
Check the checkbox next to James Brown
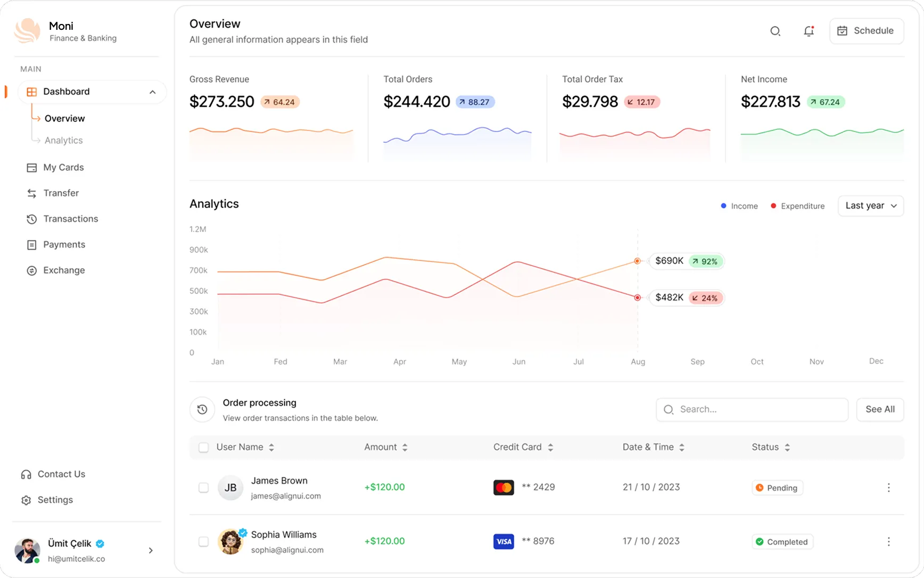click(203, 487)
